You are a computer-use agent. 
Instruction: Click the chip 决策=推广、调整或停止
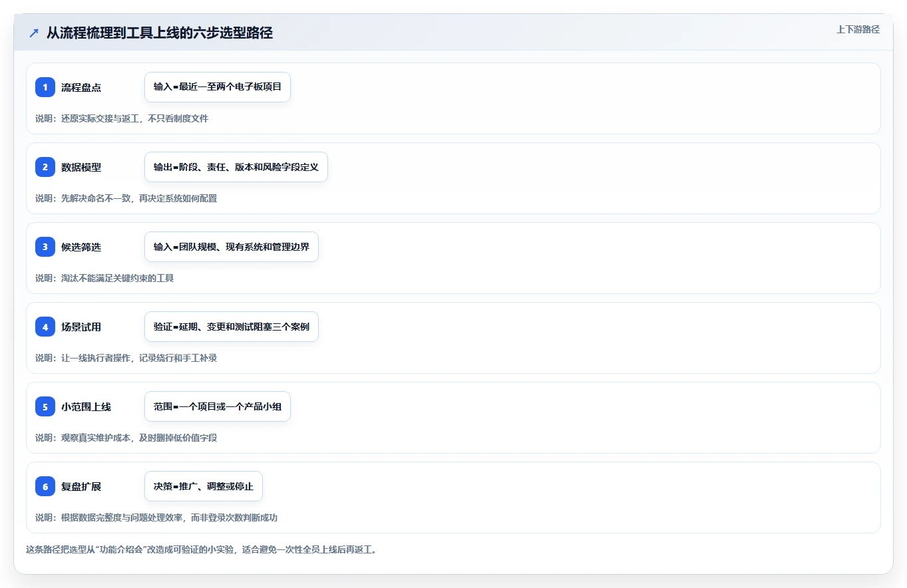coord(204,486)
